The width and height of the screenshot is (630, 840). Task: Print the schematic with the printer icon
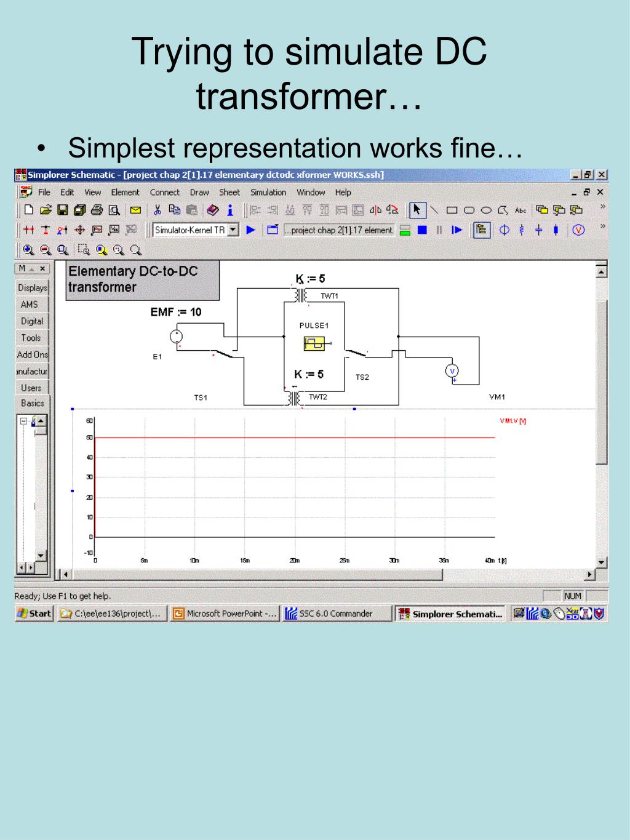click(97, 210)
